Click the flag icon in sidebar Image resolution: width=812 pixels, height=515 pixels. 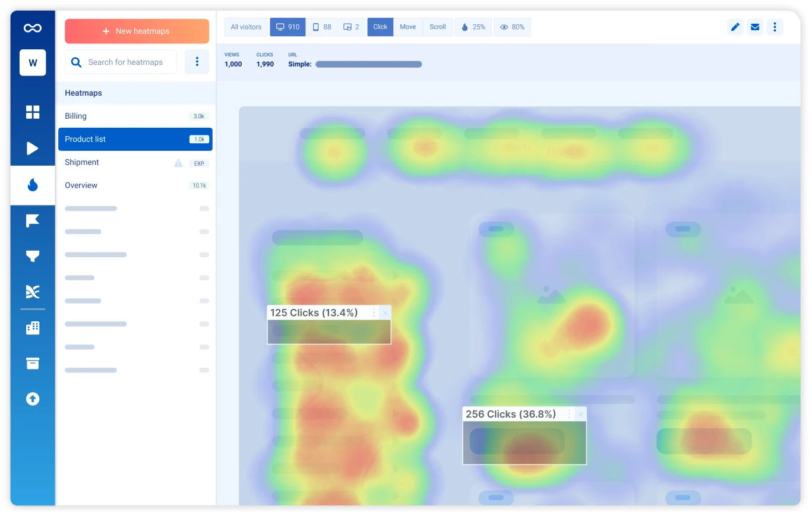tap(33, 221)
